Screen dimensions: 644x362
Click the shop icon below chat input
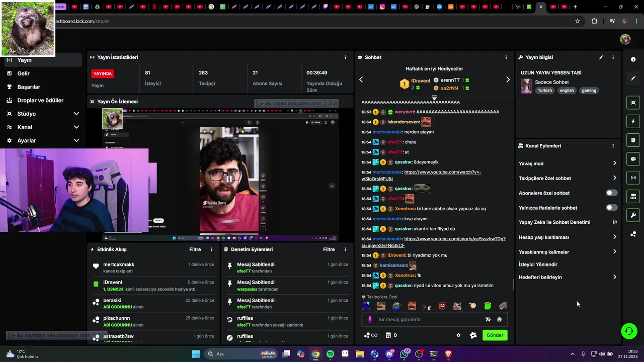pyautogui.click(x=388, y=335)
